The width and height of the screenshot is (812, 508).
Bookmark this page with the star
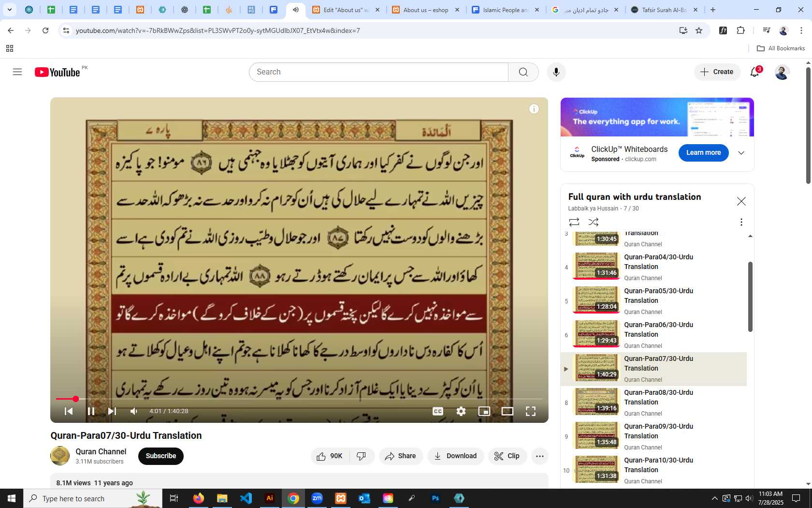[x=699, y=30]
